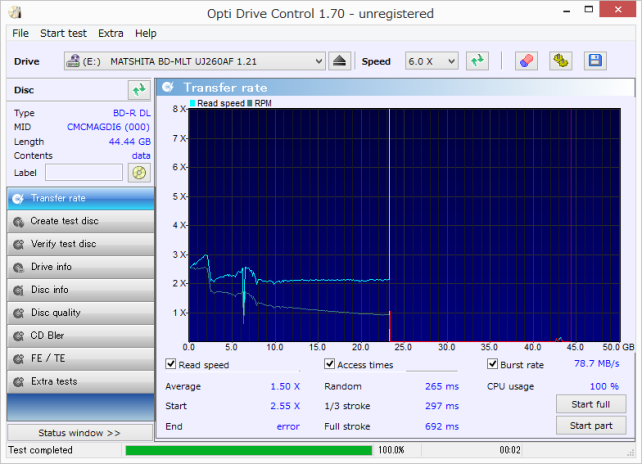642x464 pixels.
Task: Apply speed setting with green arrows icon
Action: (x=477, y=61)
